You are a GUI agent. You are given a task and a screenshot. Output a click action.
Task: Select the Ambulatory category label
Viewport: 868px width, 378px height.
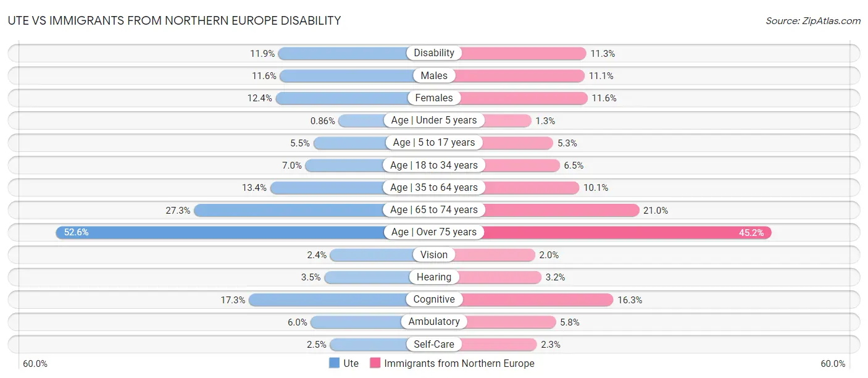pos(434,322)
